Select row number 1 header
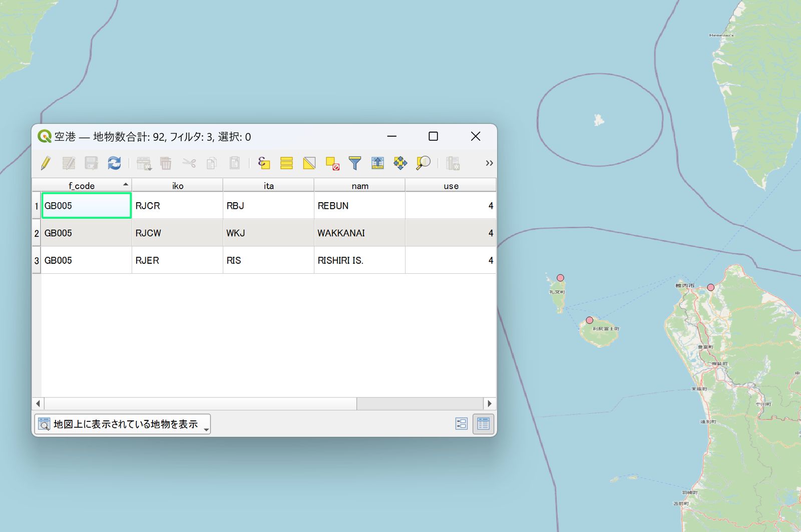Image resolution: width=801 pixels, height=532 pixels. [x=37, y=206]
